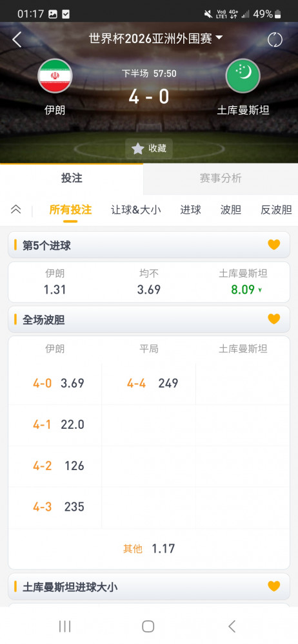Refresh the match data icon

point(275,39)
